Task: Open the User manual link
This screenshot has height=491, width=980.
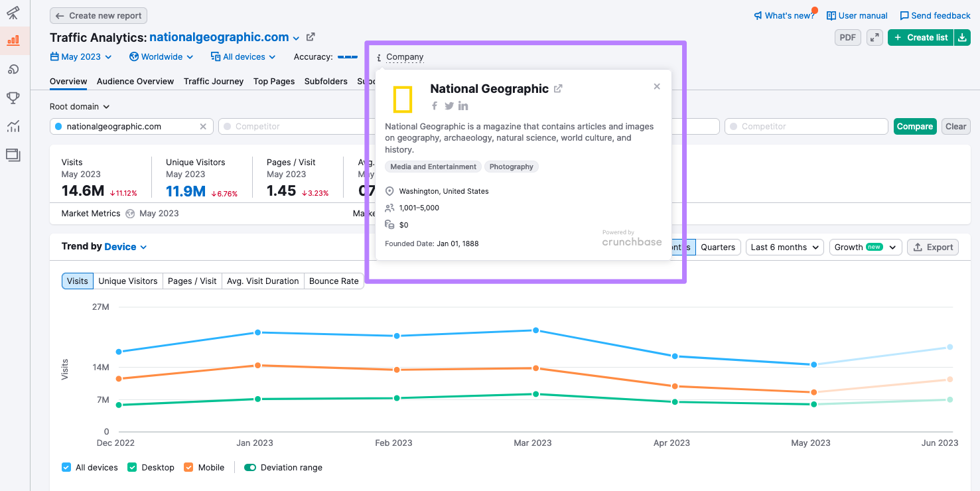Action: [x=857, y=15]
